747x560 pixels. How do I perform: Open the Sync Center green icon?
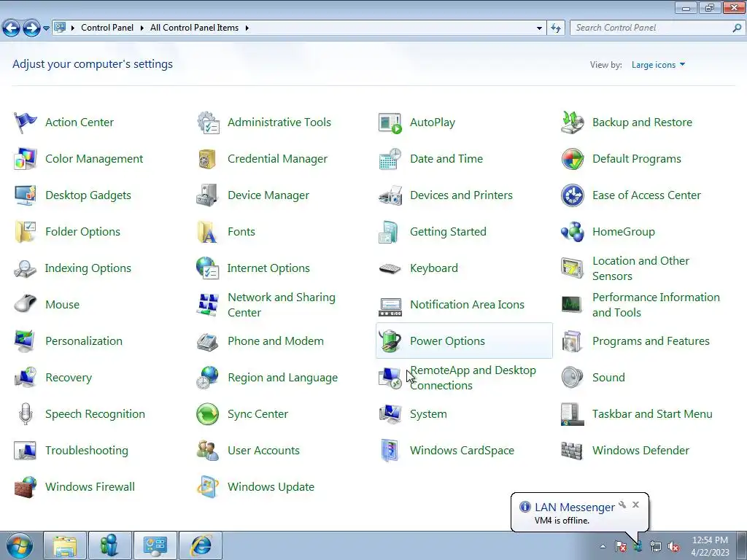tap(208, 414)
